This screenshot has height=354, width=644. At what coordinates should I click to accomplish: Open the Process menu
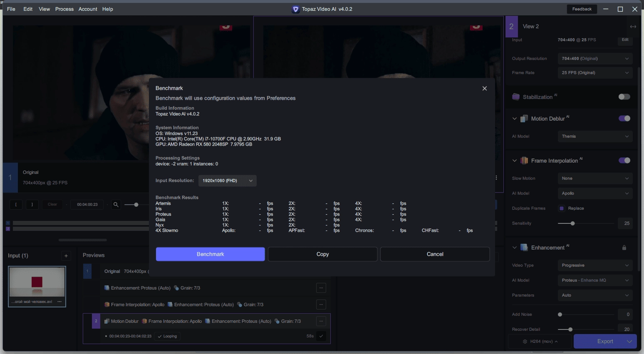click(64, 9)
